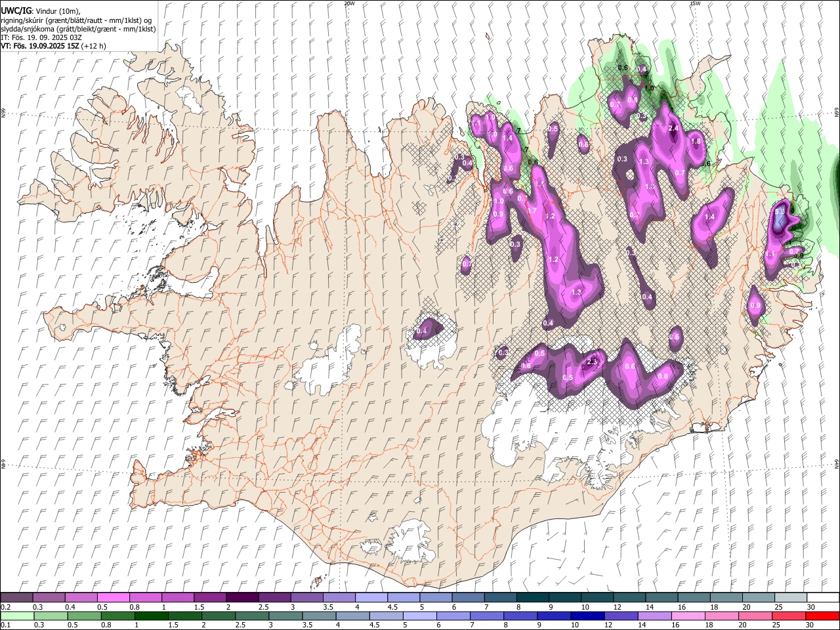This screenshot has height=630, width=840.
Task: Click the '66N' latitude label on right edge
Action: 837,113
